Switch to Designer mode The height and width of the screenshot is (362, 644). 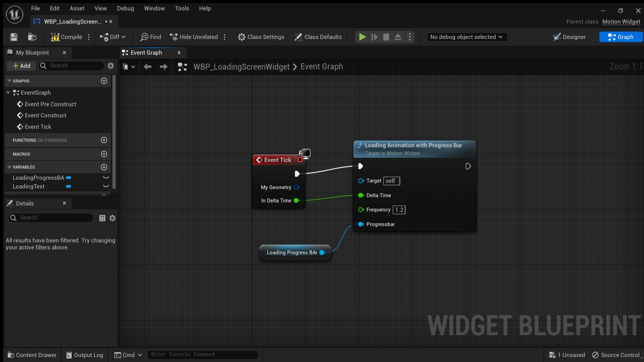tap(570, 37)
